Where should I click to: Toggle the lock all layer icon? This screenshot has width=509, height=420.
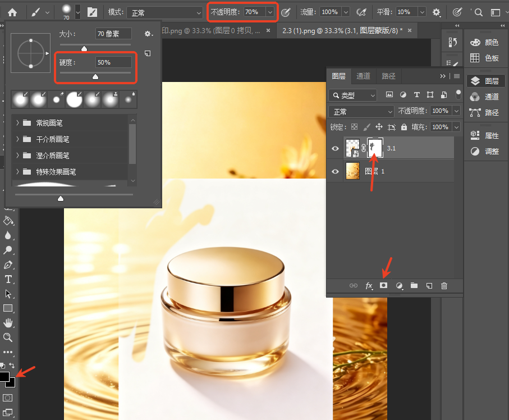click(404, 127)
